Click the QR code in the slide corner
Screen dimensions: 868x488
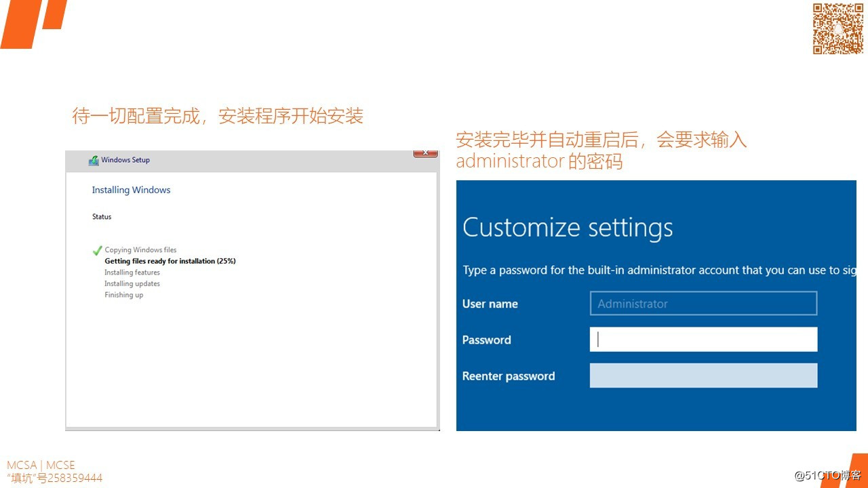838,28
